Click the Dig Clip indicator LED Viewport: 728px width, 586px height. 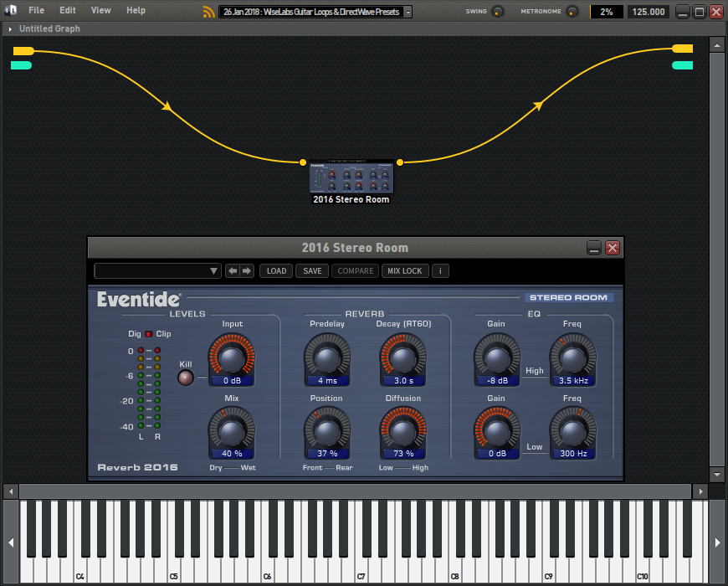click(149, 334)
